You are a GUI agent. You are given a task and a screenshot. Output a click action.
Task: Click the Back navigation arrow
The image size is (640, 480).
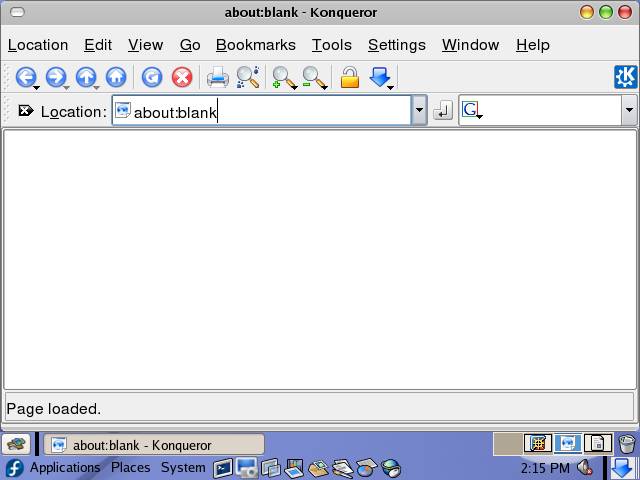(25, 78)
